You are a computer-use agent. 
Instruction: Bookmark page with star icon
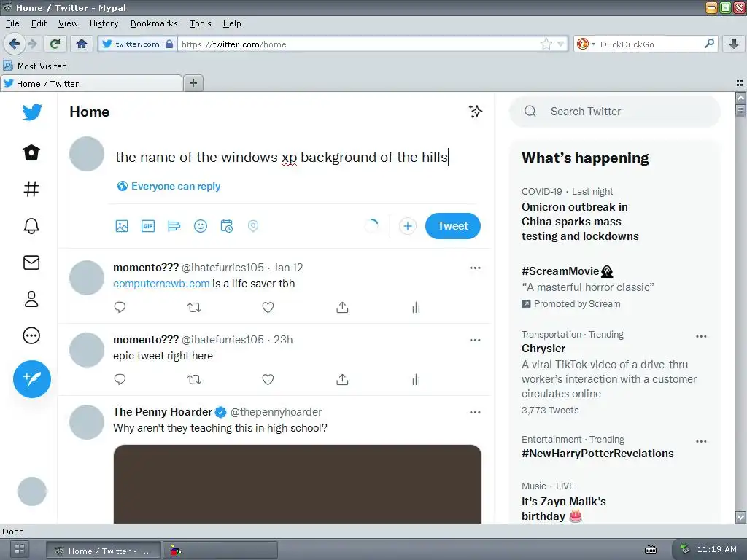546,44
